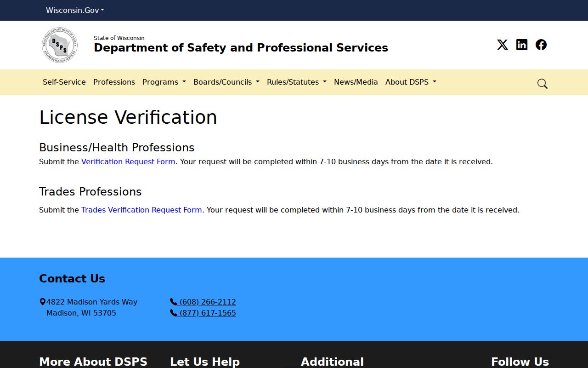Click the Madison, WI 53705 line

pos(81,313)
